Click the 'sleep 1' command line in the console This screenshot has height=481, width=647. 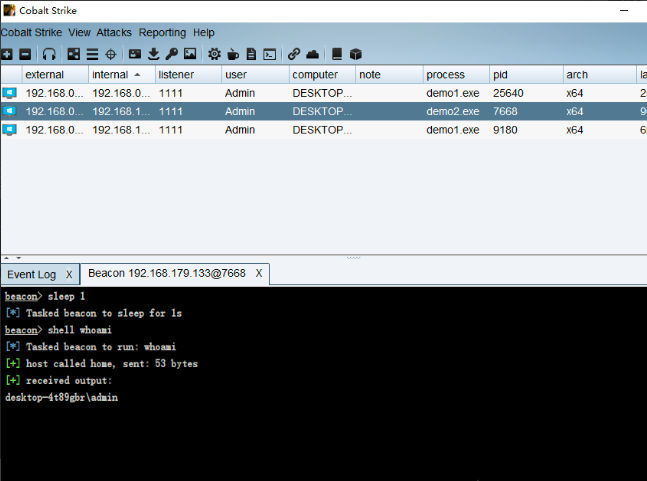pos(45,296)
